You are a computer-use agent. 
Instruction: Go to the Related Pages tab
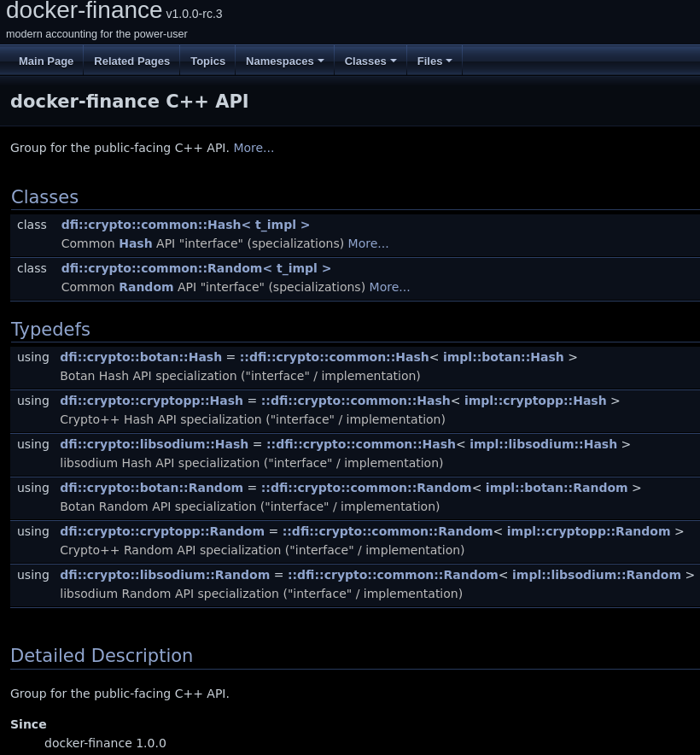click(x=131, y=61)
